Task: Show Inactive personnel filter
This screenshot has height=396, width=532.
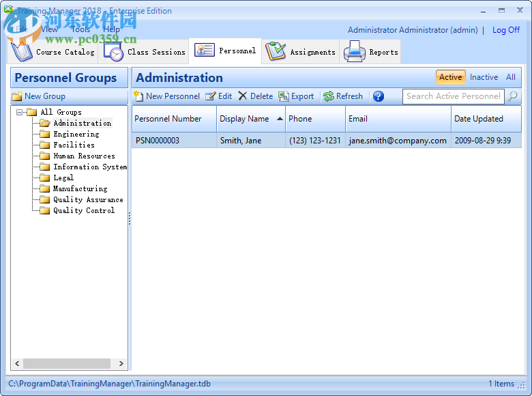Action: pos(484,77)
